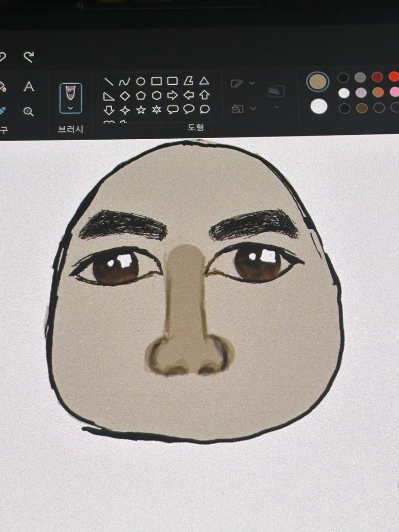Choose the black palette swatch

click(343, 78)
